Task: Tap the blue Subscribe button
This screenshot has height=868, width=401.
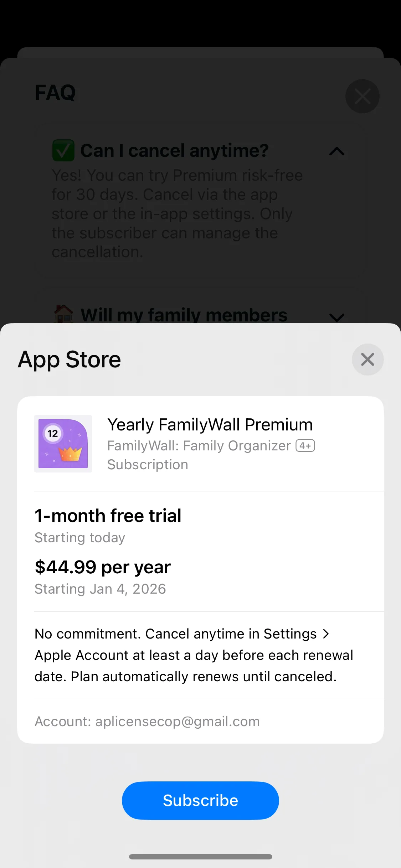Action: pyautogui.click(x=200, y=800)
